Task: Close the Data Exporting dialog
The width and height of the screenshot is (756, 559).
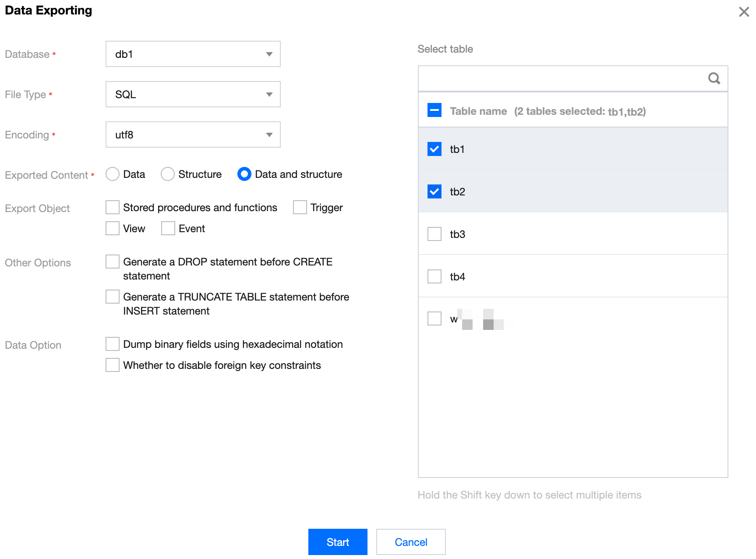Action: click(744, 12)
